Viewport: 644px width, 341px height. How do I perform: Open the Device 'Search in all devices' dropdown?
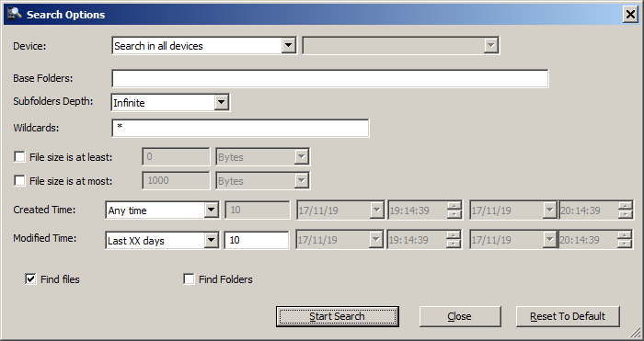tap(203, 46)
